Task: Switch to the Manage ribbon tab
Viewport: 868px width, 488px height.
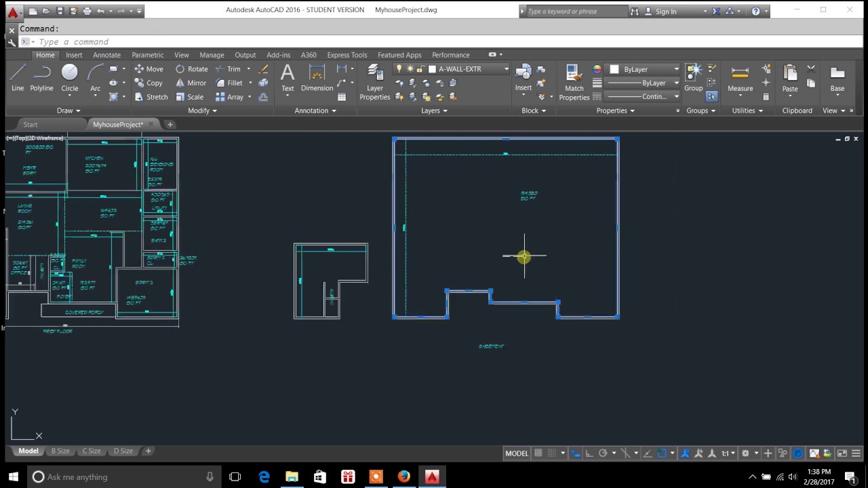Action: click(212, 55)
